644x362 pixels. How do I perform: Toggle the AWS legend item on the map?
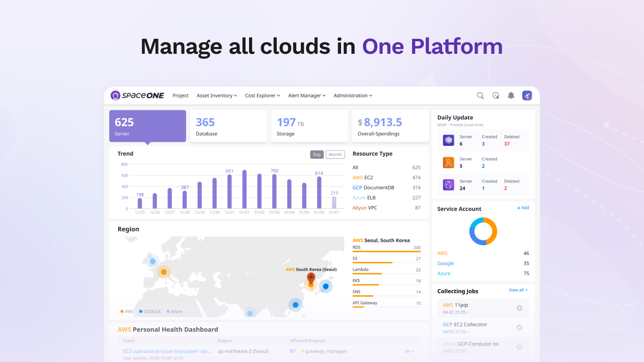click(127, 312)
